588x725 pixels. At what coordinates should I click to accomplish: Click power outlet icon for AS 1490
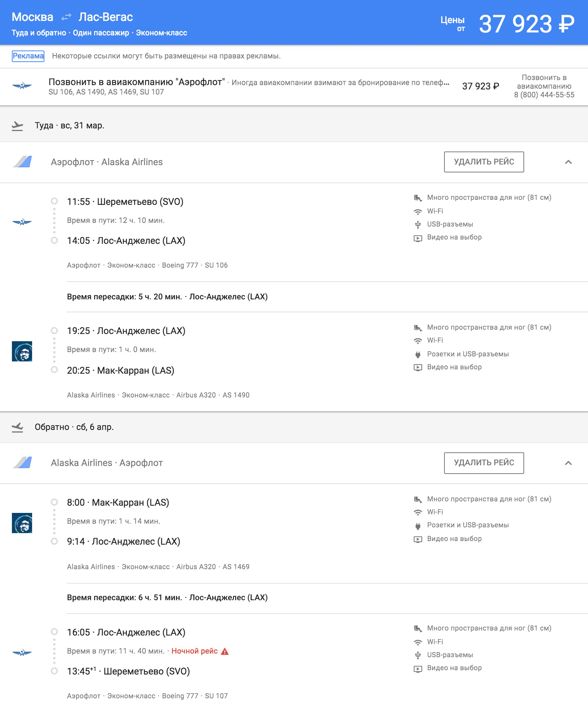tap(418, 354)
